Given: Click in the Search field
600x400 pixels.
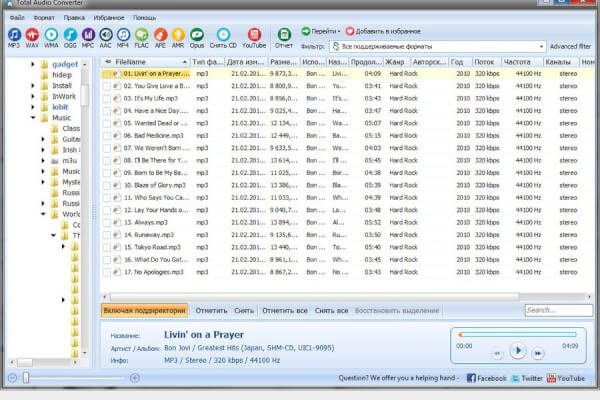Looking at the screenshot, I should 559,310.
